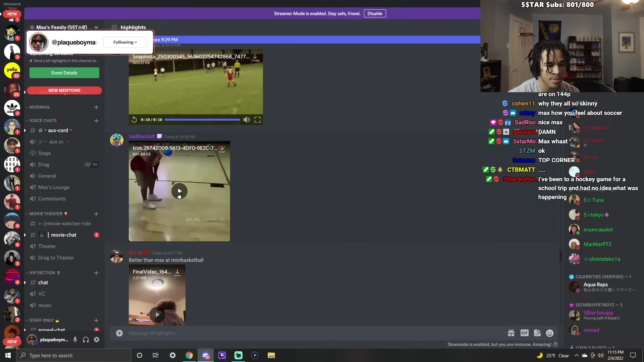Open the sticker picker

(x=537, y=333)
